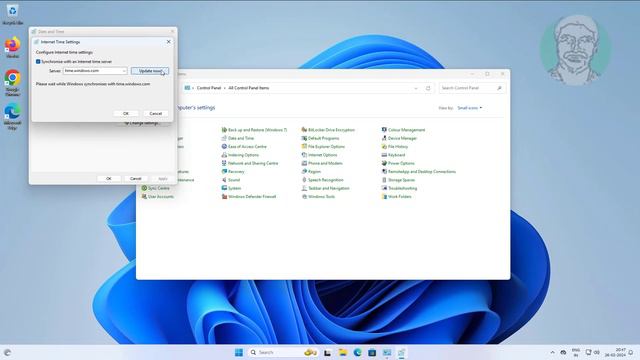Image resolution: width=640 pixels, height=360 pixels.
Task: Open Colour Management
Action: pyautogui.click(x=403, y=130)
